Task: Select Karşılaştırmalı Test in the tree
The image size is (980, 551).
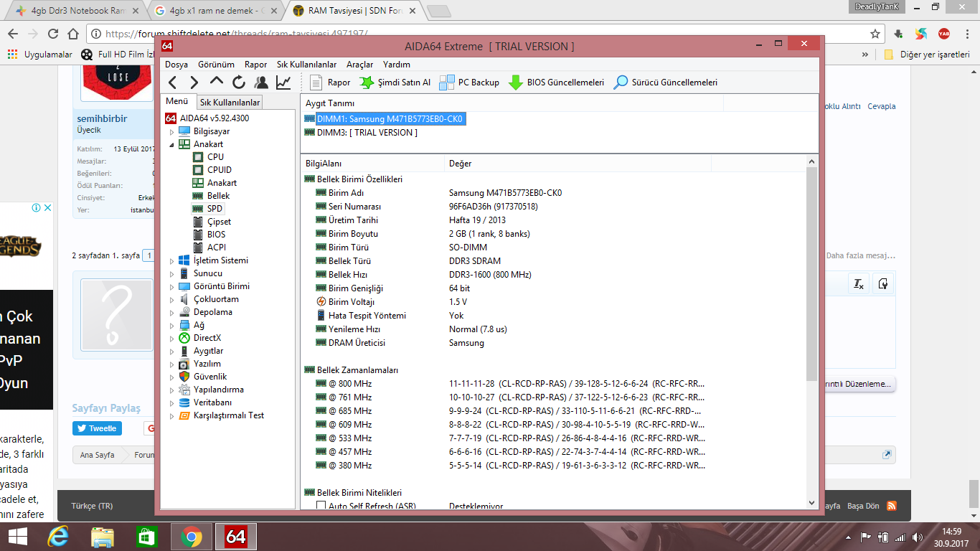Action: click(x=228, y=415)
